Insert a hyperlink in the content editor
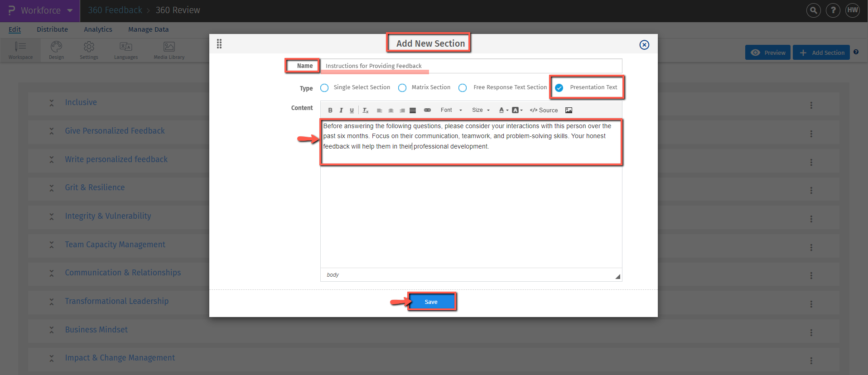The image size is (868, 375). 427,110
